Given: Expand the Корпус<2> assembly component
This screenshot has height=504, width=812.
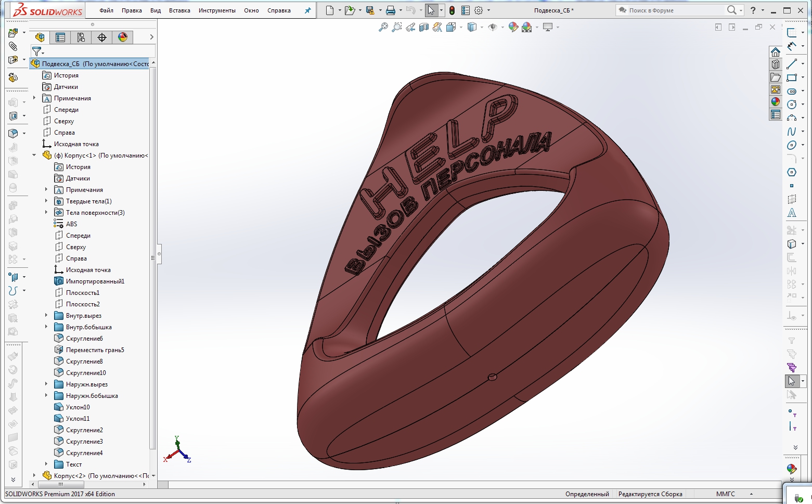Looking at the screenshot, I should point(34,475).
